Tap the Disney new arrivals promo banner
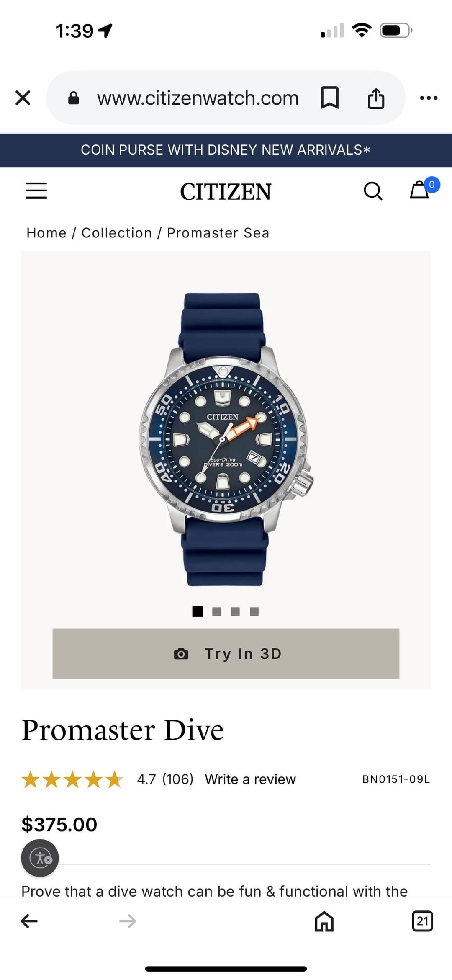Image resolution: width=452 pixels, height=980 pixels. click(x=226, y=150)
